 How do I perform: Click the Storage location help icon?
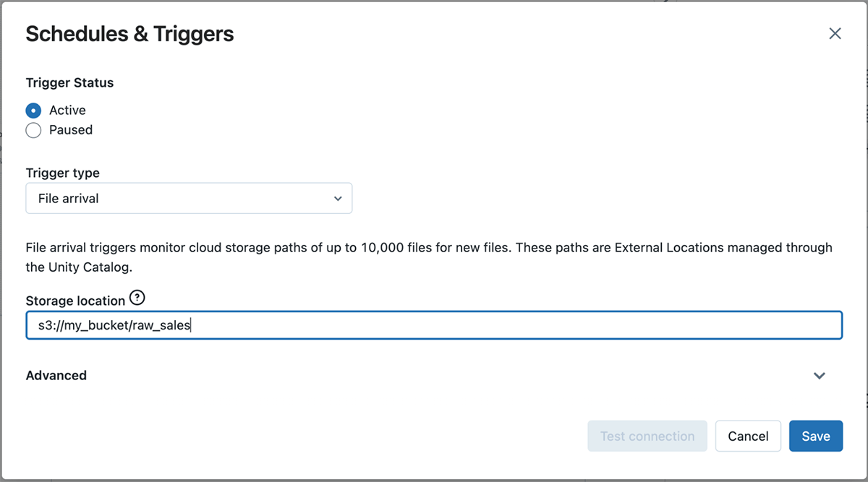pyautogui.click(x=137, y=298)
